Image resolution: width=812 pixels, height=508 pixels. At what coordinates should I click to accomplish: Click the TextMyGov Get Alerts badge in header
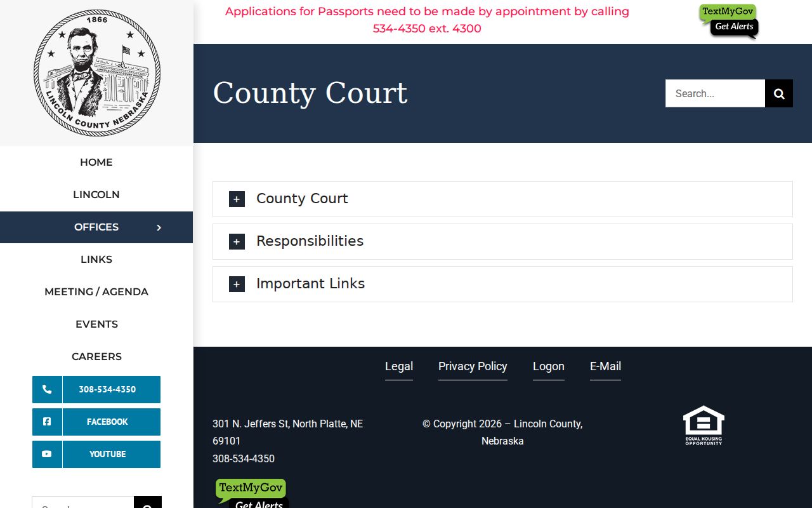(729, 21)
